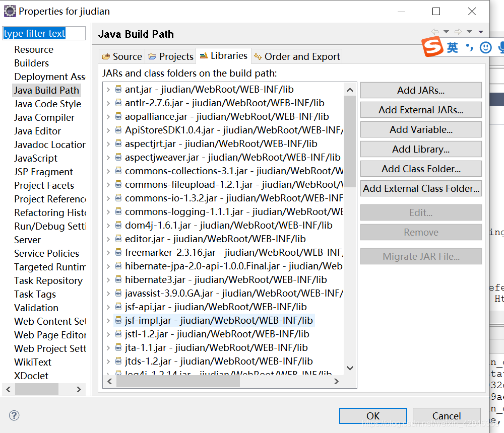Click the Add Library button
Screen dimensions: 504x433
[420, 149]
